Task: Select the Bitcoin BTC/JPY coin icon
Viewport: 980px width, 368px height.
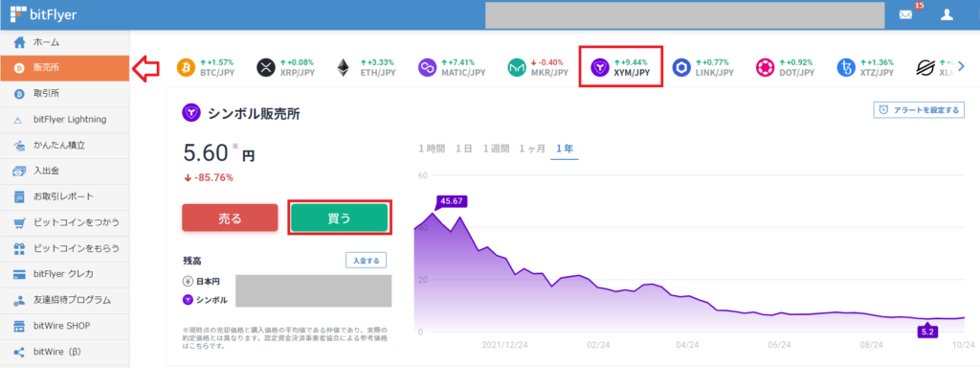Action: click(187, 67)
